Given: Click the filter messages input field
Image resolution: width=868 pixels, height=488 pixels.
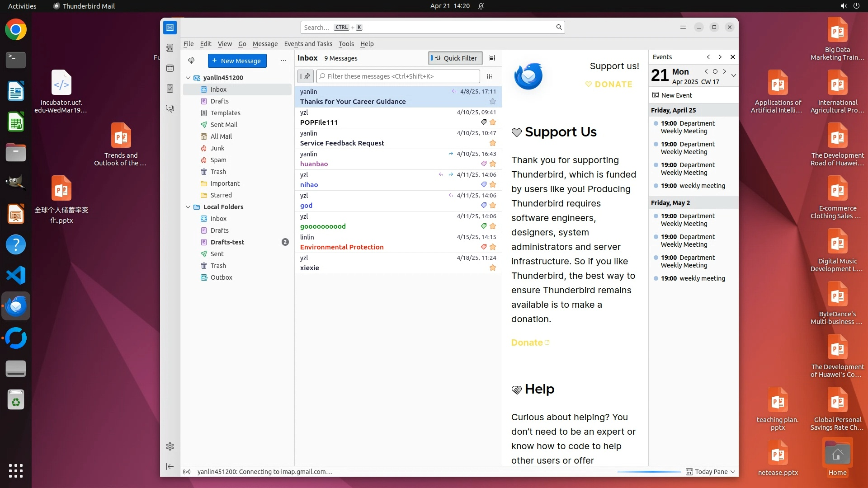Looking at the screenshot, I should [x=398, y=76].
